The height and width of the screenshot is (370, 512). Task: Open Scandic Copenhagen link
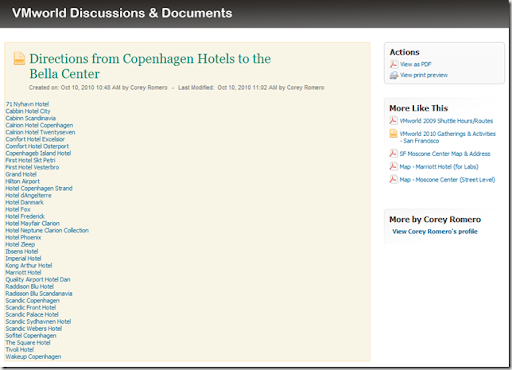click(33, 300)
